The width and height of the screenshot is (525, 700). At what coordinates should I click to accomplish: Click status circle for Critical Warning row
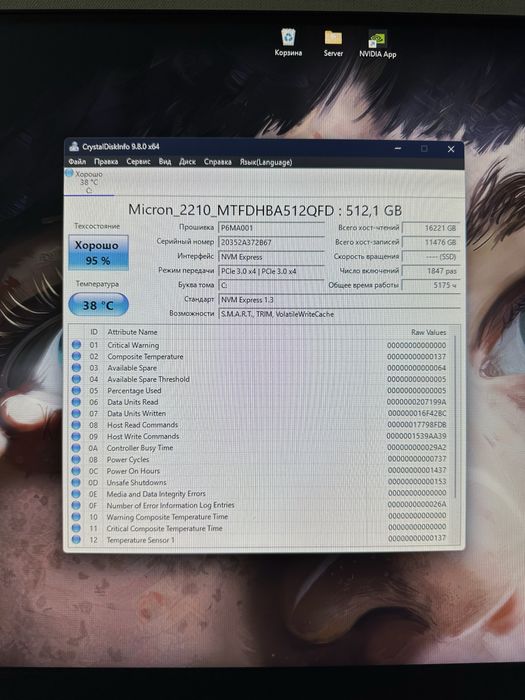[76, 345]
